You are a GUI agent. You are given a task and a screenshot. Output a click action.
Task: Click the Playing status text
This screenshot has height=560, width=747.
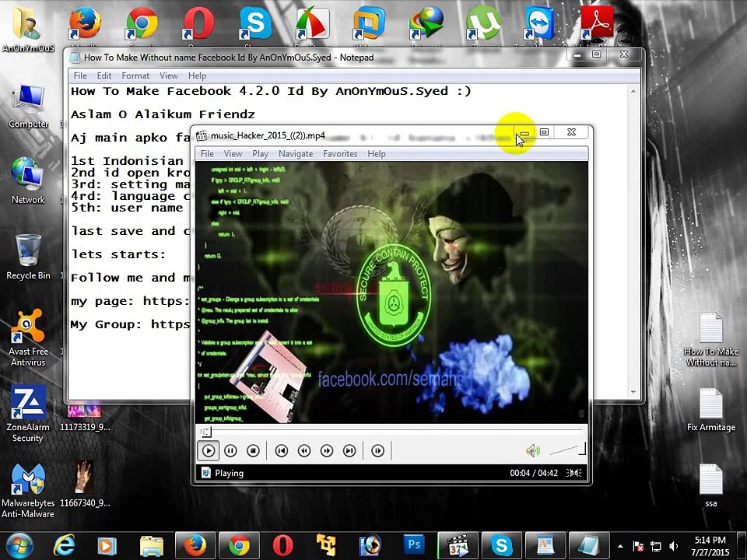click(229, 474)
